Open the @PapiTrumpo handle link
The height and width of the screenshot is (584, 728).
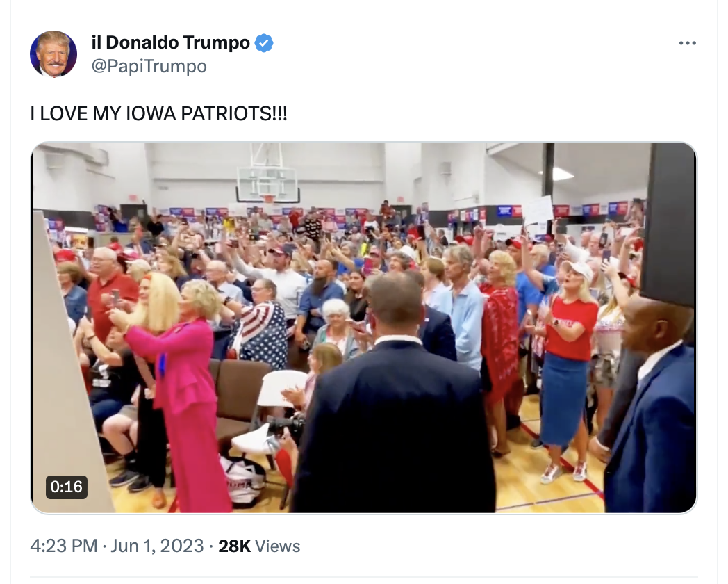[x=149, y=66]
